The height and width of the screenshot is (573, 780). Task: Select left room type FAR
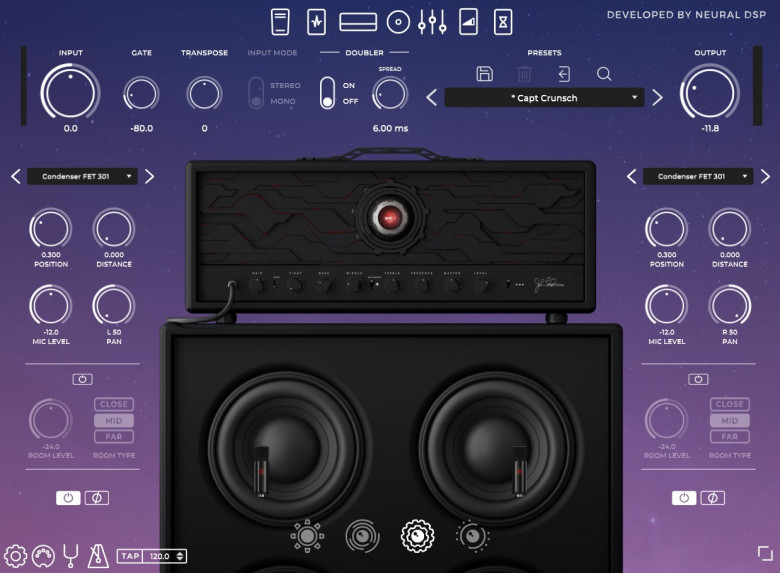click(114, 437)
